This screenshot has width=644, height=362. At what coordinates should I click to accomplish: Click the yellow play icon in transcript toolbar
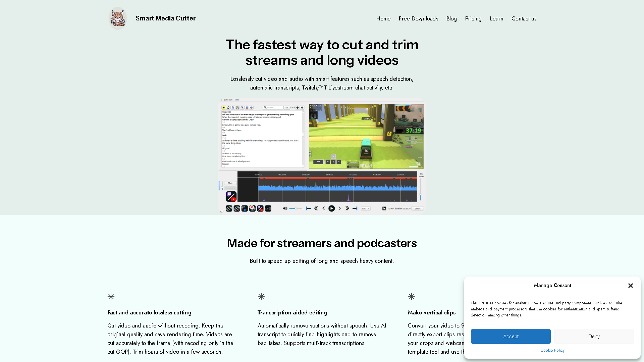click(224, 108)
